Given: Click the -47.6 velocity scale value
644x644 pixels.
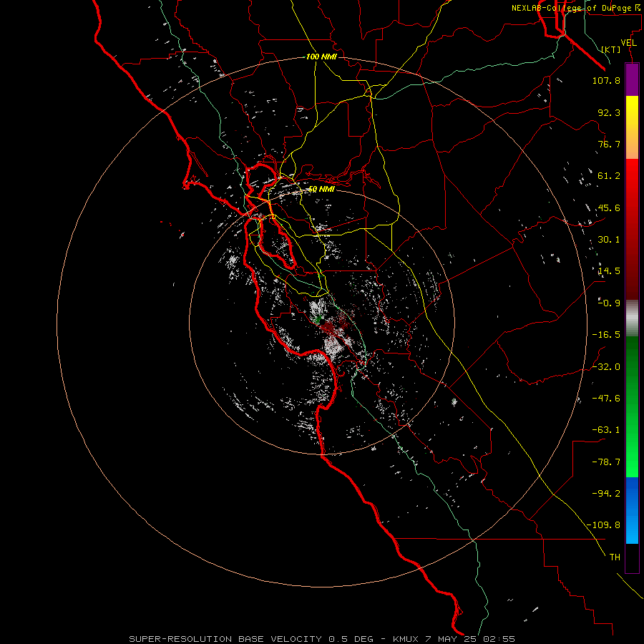Looking at the screenshot, I should pos(606,399).
